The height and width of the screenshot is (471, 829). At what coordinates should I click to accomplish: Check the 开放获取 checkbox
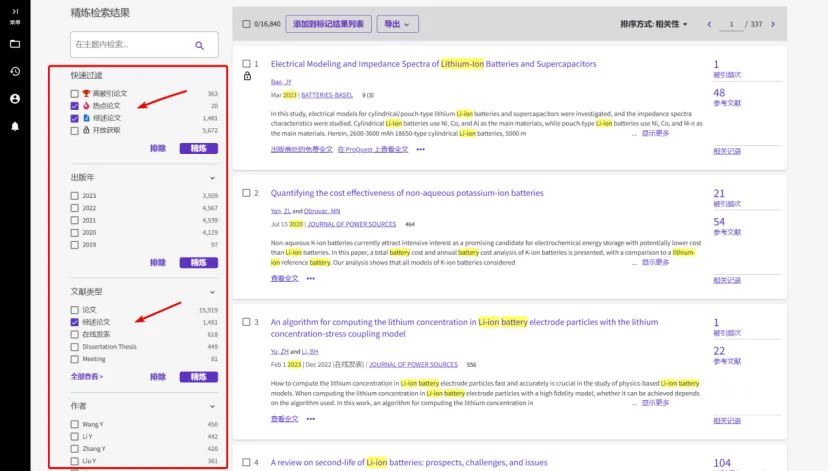click(x=75, y=131)
